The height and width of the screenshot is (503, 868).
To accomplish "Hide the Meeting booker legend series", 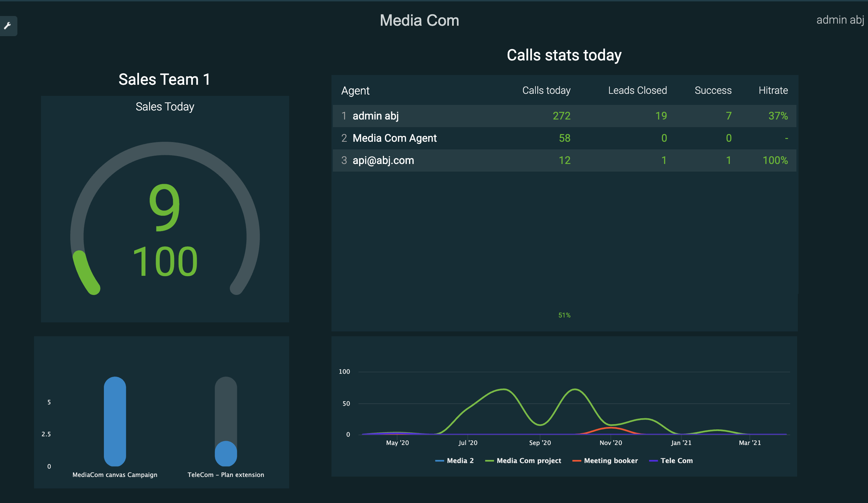I will (611, 461).
